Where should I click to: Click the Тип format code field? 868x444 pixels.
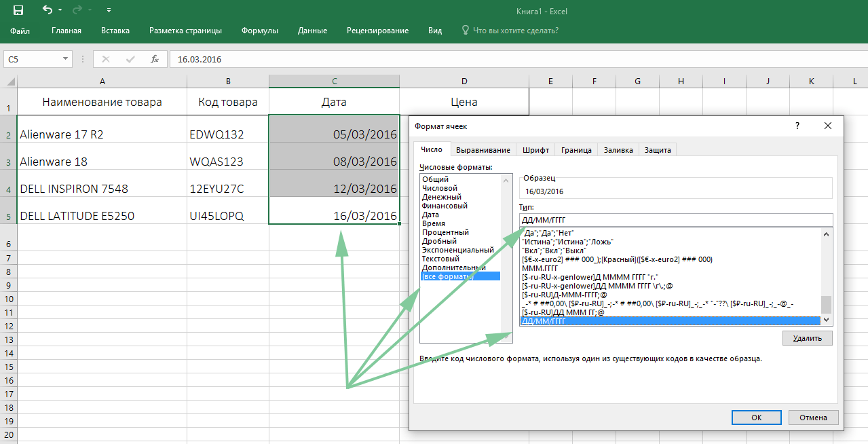point(675,220)
